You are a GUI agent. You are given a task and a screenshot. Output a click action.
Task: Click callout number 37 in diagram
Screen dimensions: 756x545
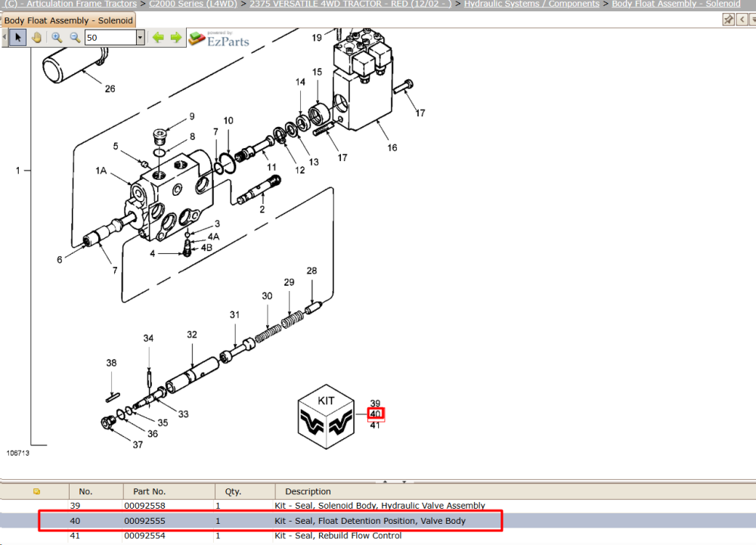click(x=138, y=444)
